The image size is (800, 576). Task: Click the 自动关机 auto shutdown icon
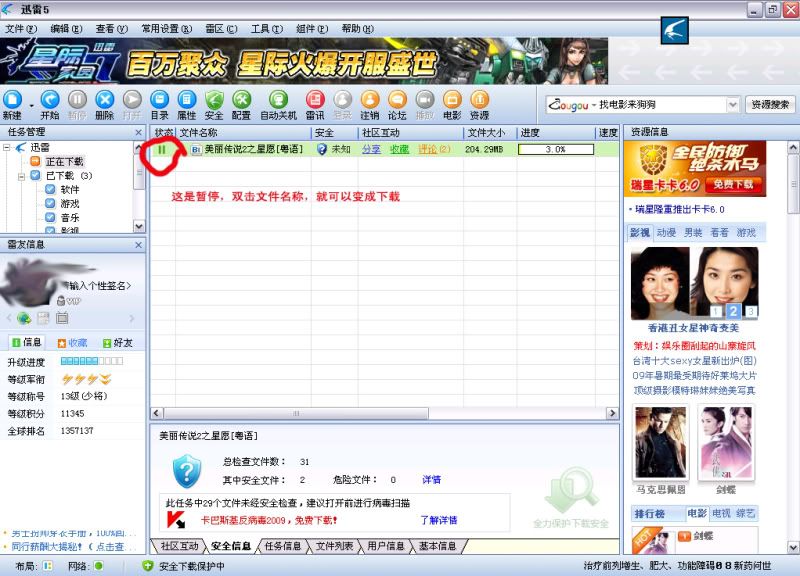tap(278, 100)
